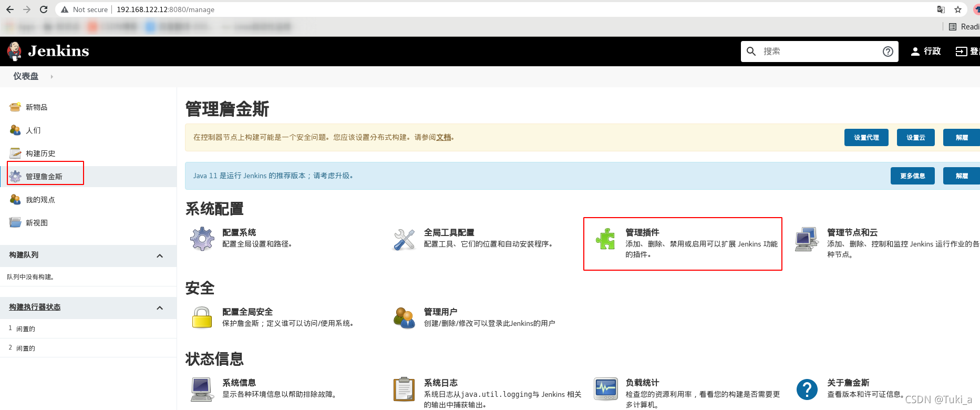Open the 系统日志 clipboard icon
Screen dimensions: 980x410
[404, 389]
